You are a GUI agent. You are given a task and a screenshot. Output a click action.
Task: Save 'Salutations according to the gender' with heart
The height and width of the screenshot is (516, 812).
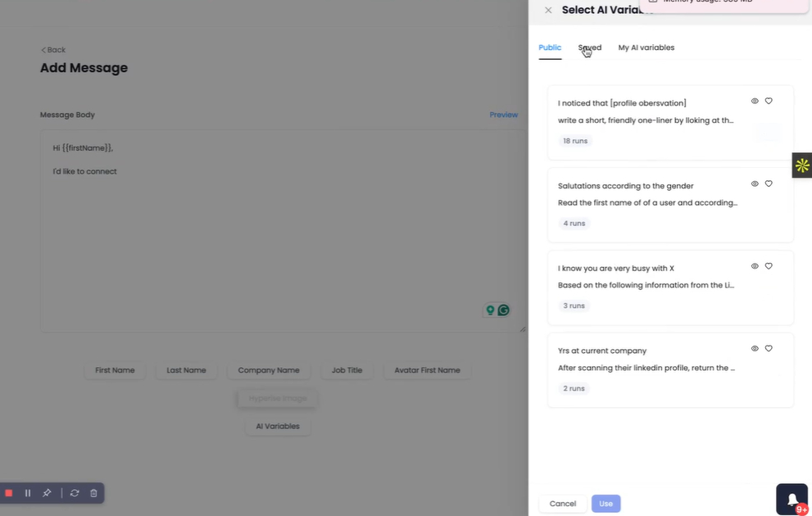(769, 183)
